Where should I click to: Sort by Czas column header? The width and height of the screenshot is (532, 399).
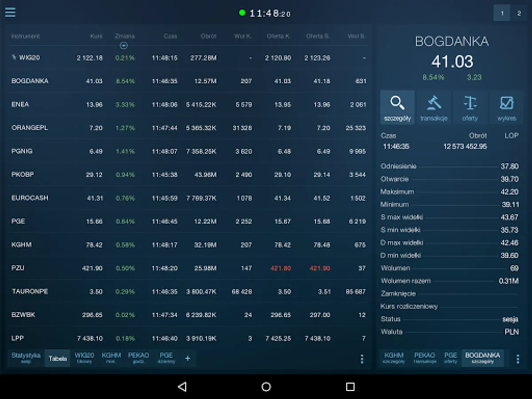pos(170,36)
